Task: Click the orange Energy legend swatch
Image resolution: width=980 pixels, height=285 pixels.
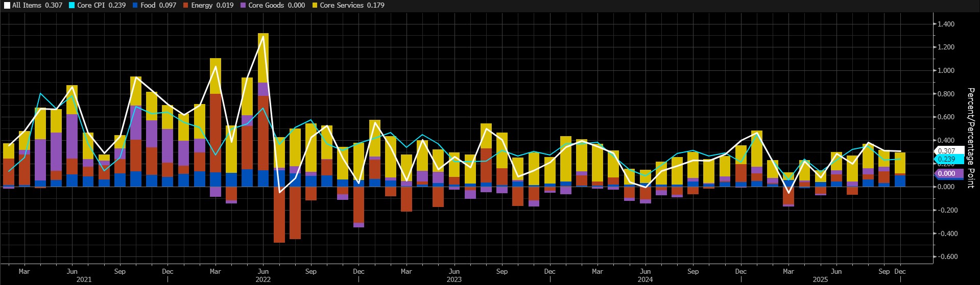Action: click(x=186, y=6)
